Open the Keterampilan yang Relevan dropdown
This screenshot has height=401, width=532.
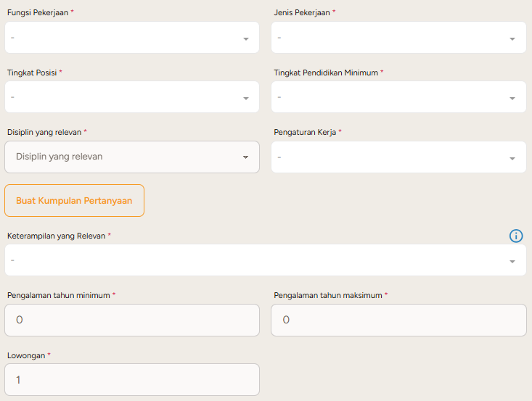tap(254, 260)
